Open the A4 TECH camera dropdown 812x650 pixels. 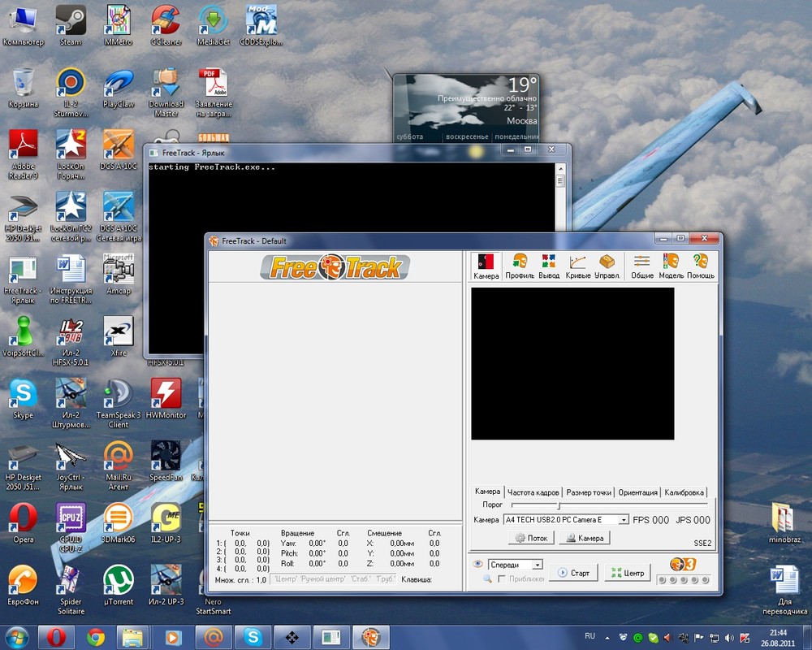coord(624,520)
